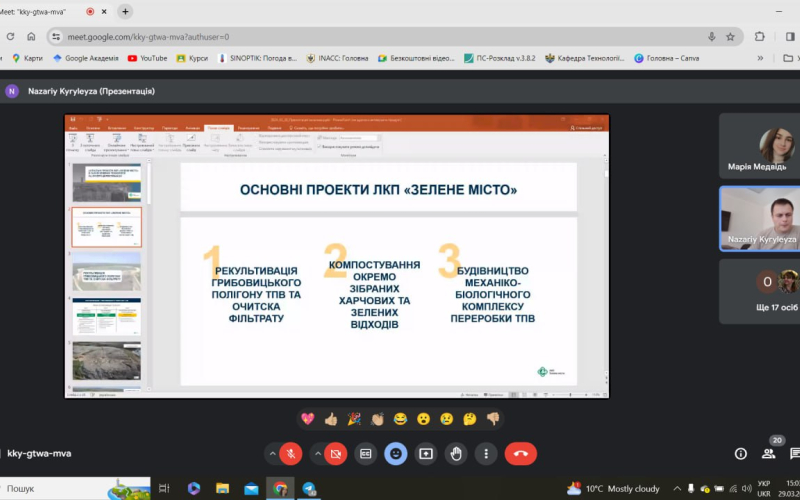Expand hidden bookmarks overflow chevron
The height and width of the screenshot is (500, 800).
[760, 58]
